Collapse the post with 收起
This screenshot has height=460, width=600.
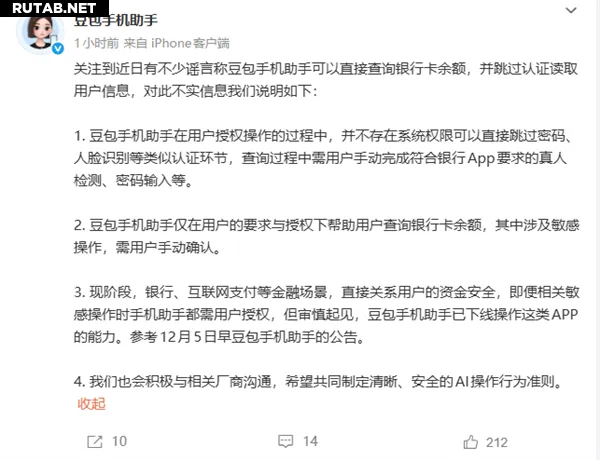(x=91, y=404)
